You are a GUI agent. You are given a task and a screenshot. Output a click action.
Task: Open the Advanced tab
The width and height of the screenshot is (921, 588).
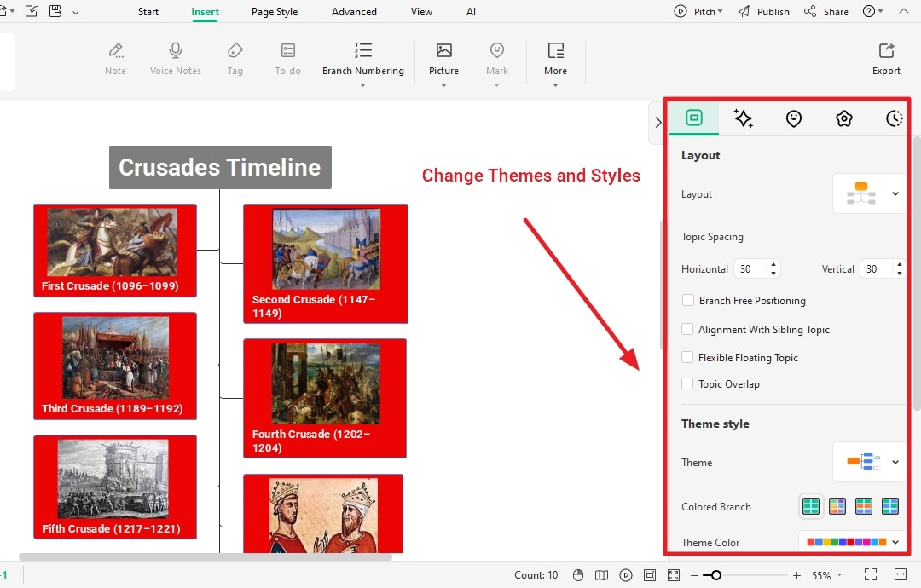(x=354, y=12)
